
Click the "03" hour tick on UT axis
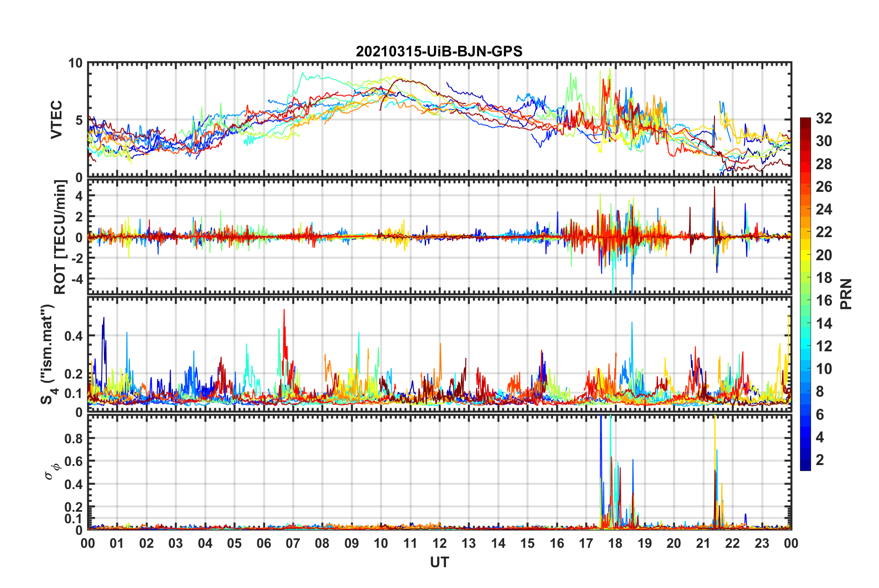click(x=176, y=543)
